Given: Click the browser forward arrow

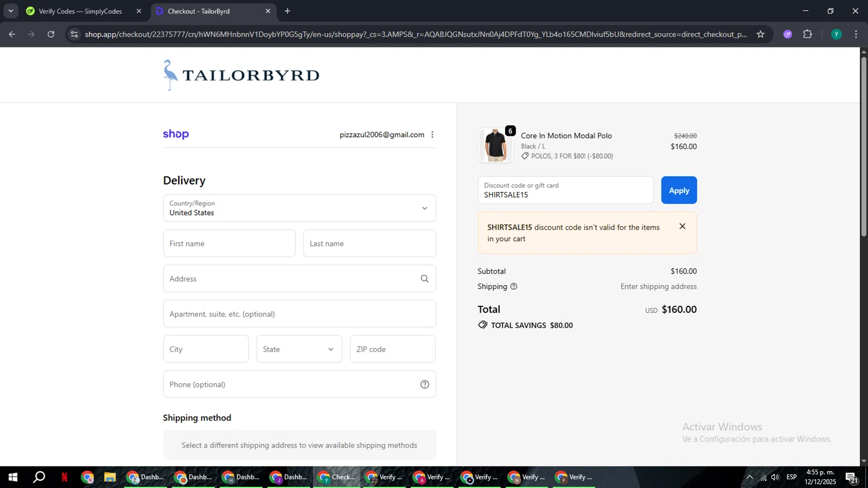Looking at the screenshot, I should (31, 34).
